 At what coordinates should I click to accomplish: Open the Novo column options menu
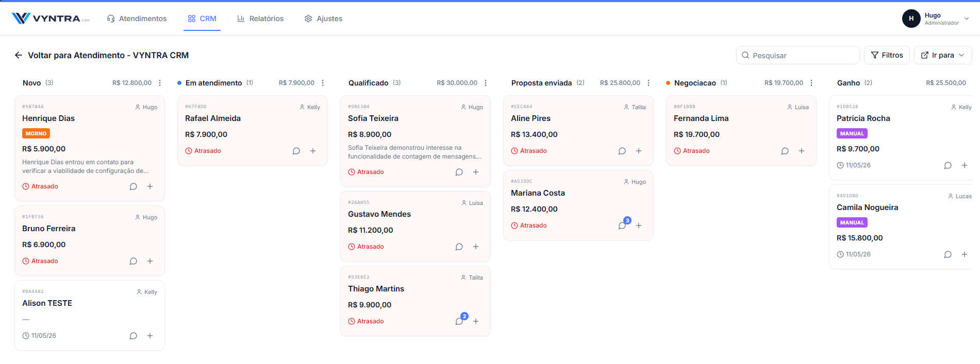click(160, 83)
